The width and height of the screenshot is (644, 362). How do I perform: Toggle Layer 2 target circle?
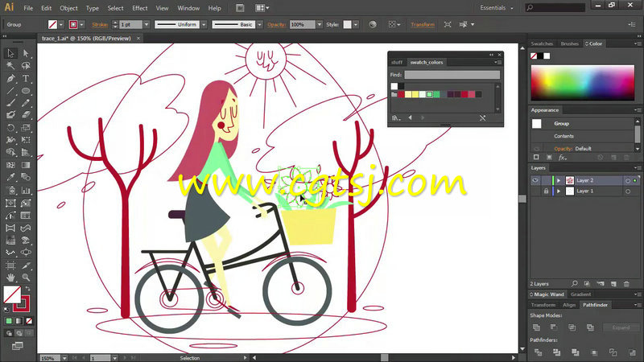[628, 180]
